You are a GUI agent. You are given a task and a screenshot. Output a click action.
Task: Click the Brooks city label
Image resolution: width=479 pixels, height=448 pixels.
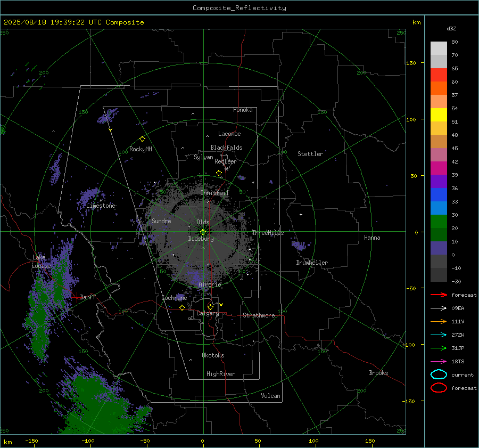(378, 373)
